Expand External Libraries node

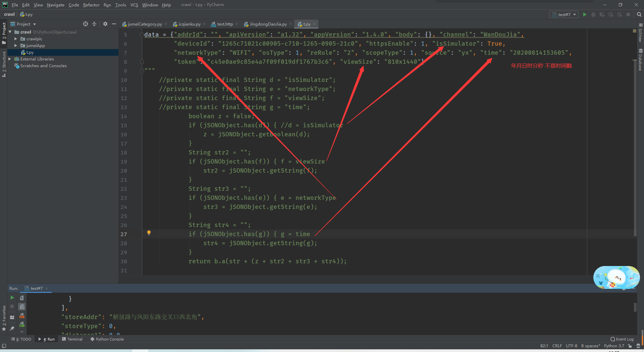click(10, 59)
